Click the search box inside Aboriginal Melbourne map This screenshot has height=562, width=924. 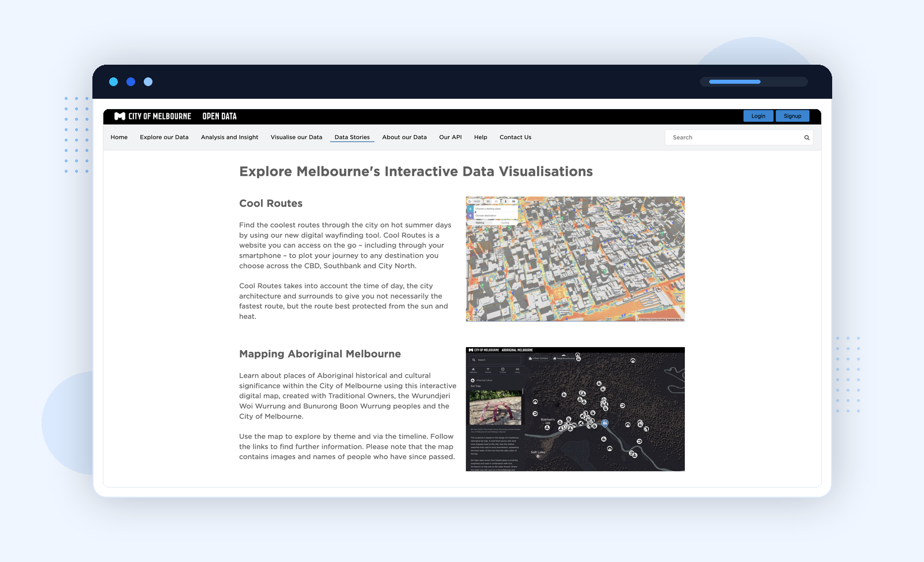pos(495,360)
